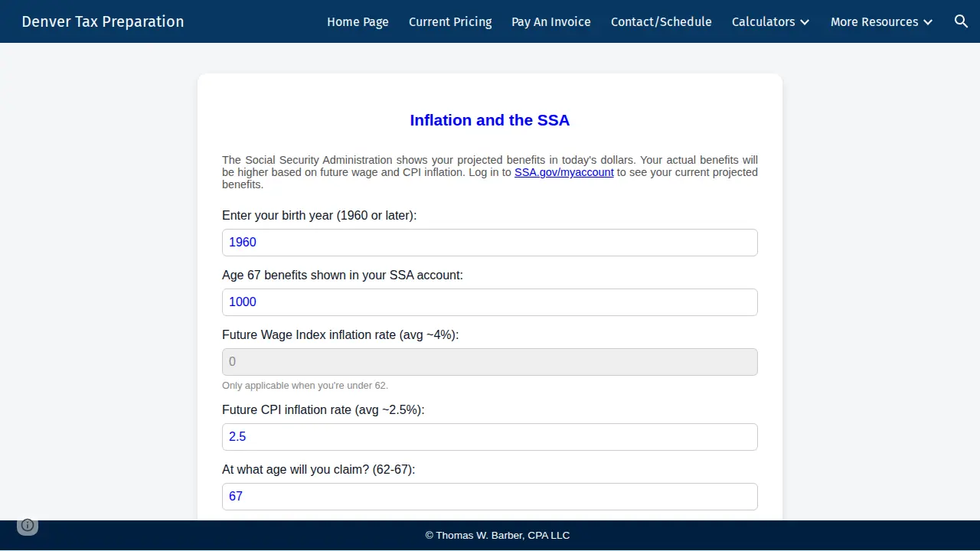Click 'At what age will you claim?' label
This screenshot has height=551, width=980.
[318, 470]
